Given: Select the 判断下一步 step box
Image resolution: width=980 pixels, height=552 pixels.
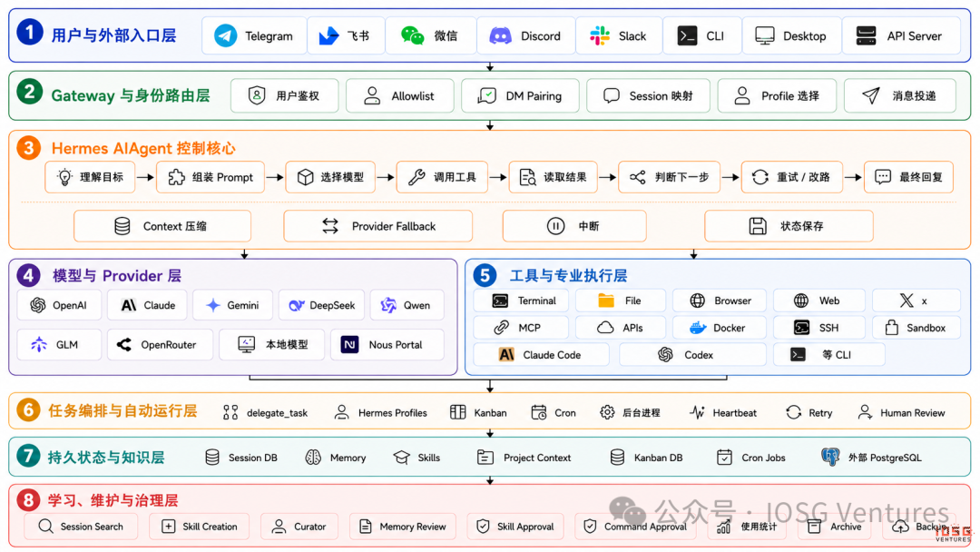Looking at the screenshot, I should (670, 177).
